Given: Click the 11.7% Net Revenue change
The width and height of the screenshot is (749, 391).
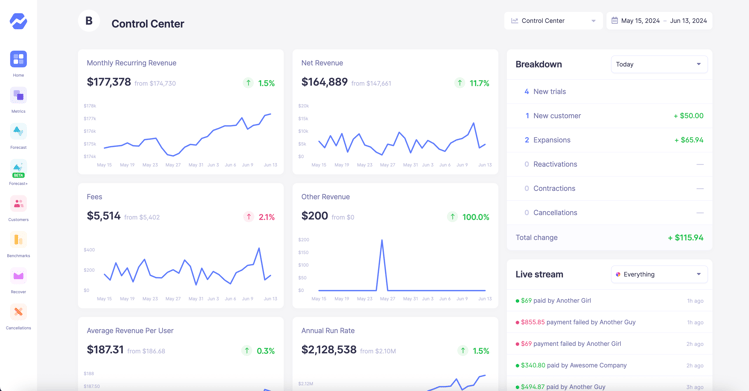Looking at the screenshot, I should click(x=479, y=83).
